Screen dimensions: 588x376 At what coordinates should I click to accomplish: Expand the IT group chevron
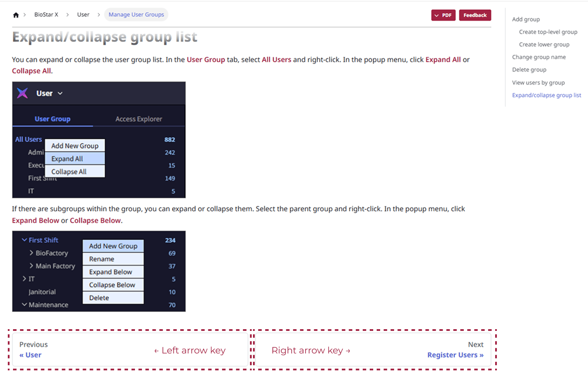coord(25,279)
